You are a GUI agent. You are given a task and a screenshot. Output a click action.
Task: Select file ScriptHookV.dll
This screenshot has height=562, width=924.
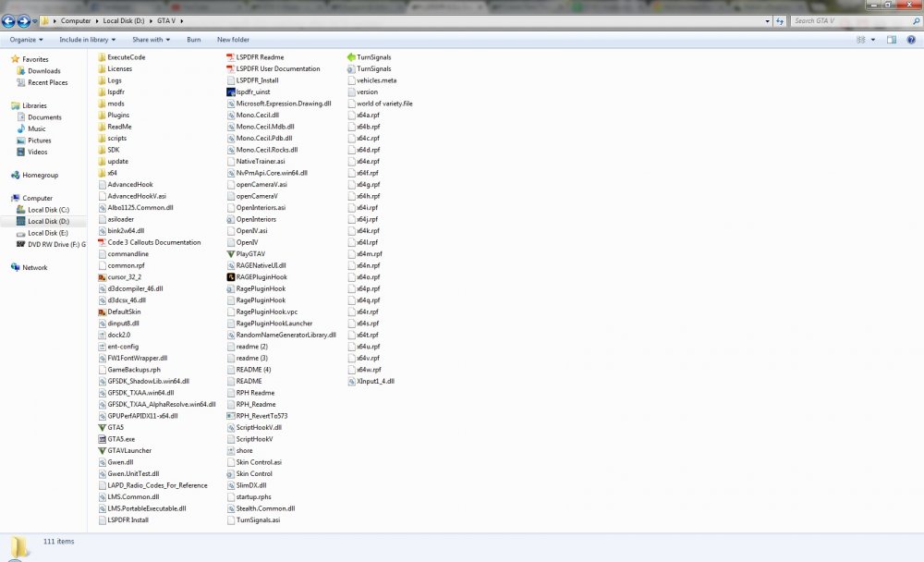255,428
